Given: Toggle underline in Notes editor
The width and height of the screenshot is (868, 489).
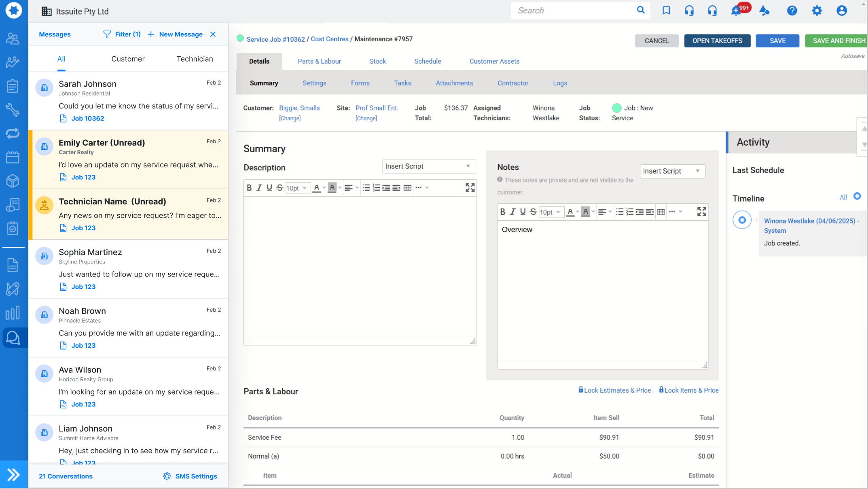Looking at the screenshot, I should pyautogui.click(x=523, y=212).
